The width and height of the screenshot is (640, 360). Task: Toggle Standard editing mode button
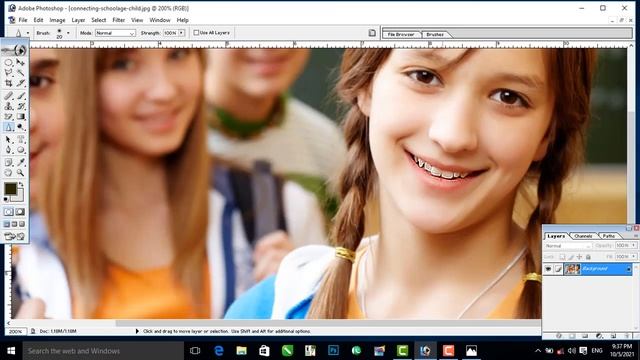coord(9,212)
